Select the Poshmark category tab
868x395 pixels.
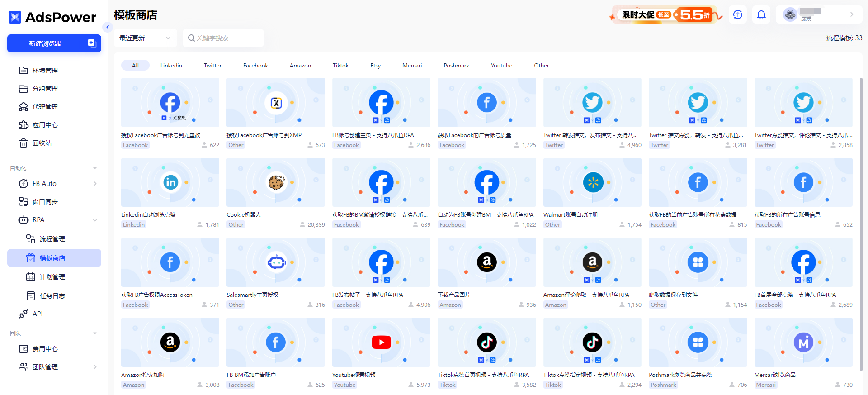(x=457, y=66)
